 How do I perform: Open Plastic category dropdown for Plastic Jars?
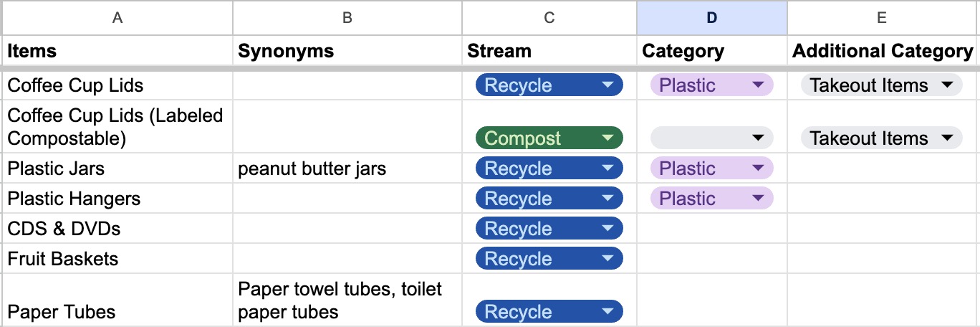pyautogui.click(x=711, y=169)
